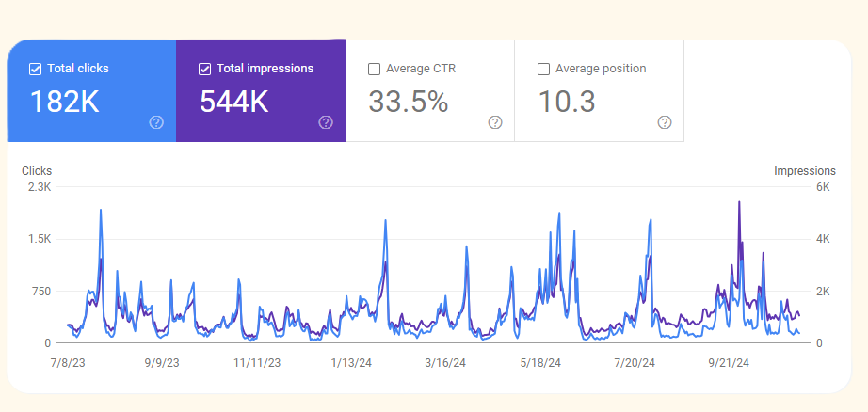Click the 9/21/24 date label on the chart

coord(729,362)
